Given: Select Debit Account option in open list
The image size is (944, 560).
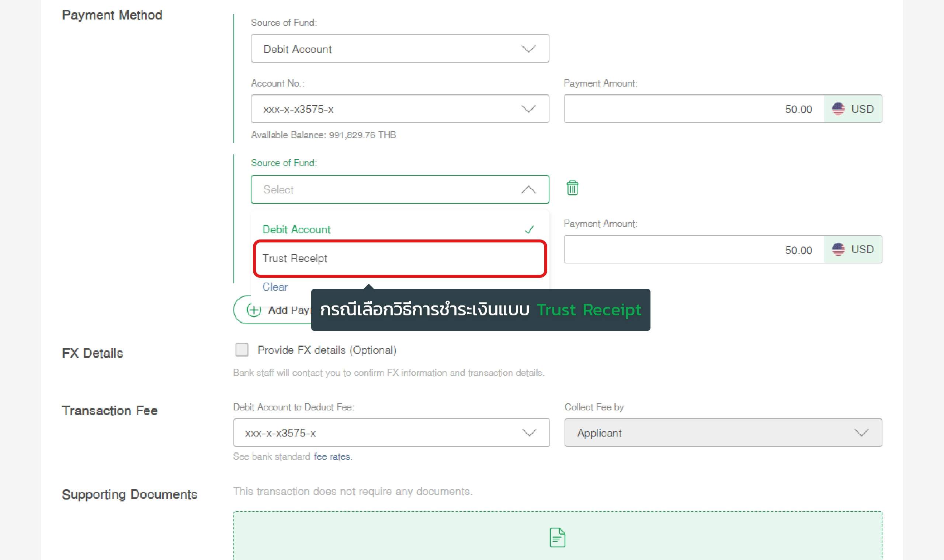Looking at the screenshot, I should [x=297, y=230].
